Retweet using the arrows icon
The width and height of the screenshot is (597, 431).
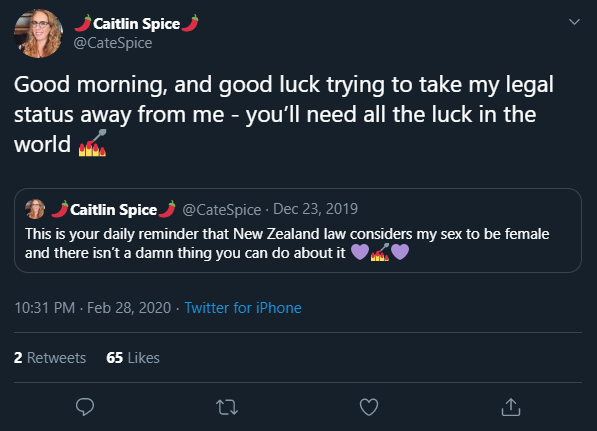pyautogui.click(x=227, y=407)
